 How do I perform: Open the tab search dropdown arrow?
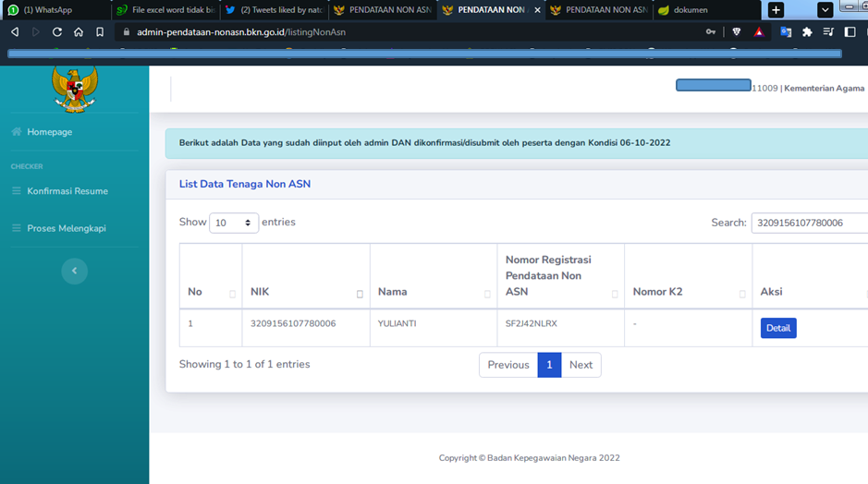825,10
